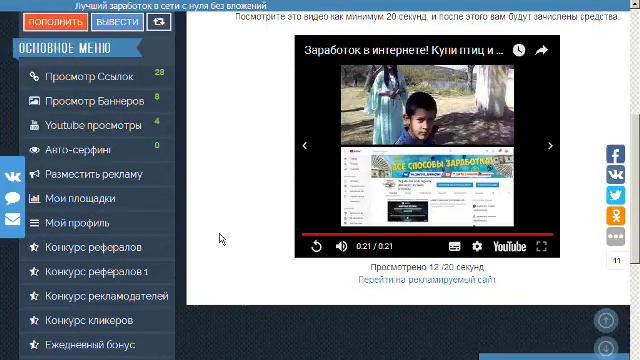Open more share options ellipsis icon
Image resolution: width=640 pixels, height=360 pixels.
(616, 236)
